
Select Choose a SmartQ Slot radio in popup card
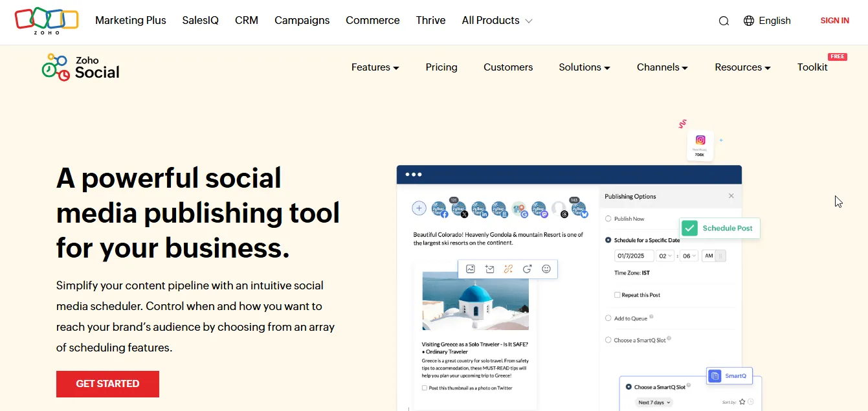coord(629,387)
